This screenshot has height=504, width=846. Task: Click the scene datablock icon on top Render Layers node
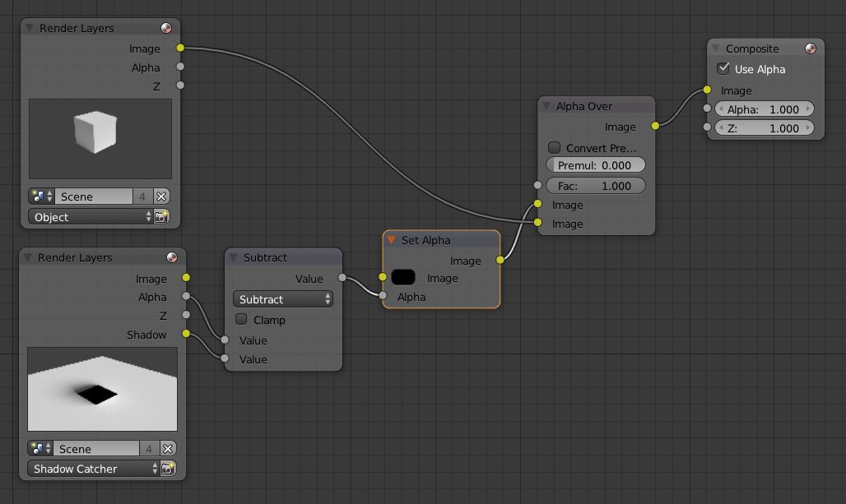tap(37, 196)
